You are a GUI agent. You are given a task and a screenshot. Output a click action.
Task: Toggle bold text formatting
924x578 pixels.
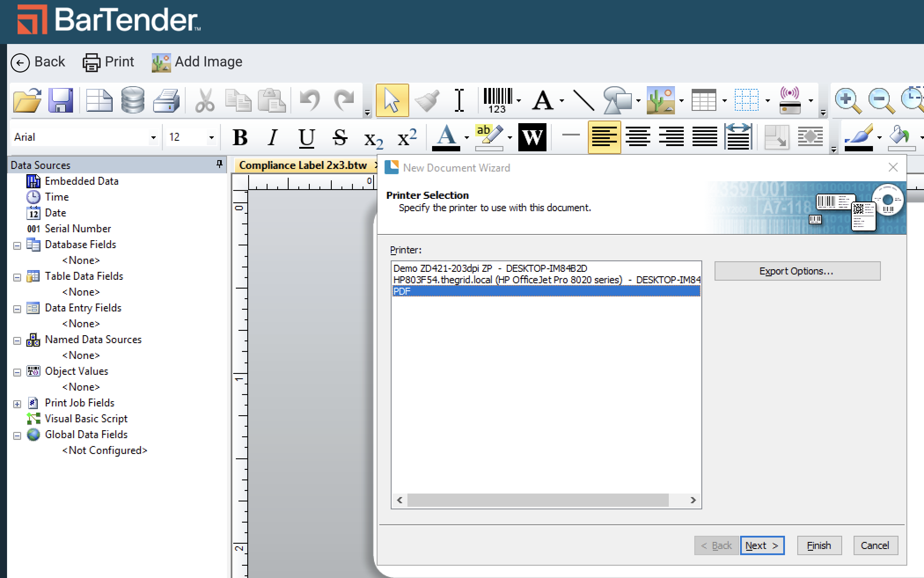pos(240,137)
